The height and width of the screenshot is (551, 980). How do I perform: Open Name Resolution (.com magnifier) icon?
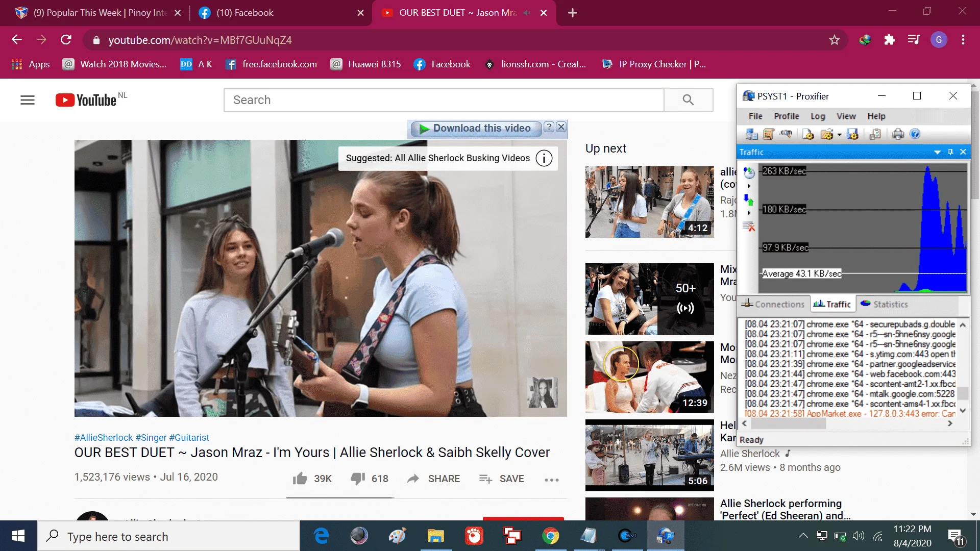786,134
